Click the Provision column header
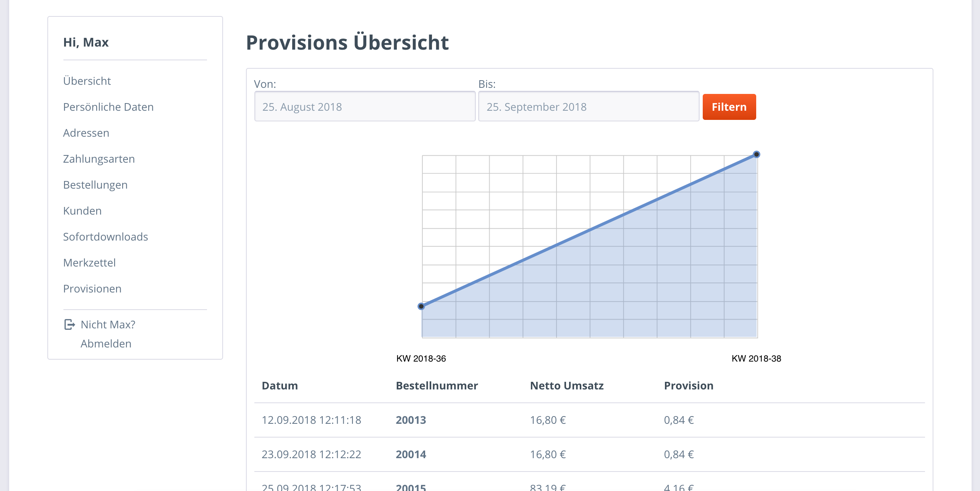 pos(689,386)
